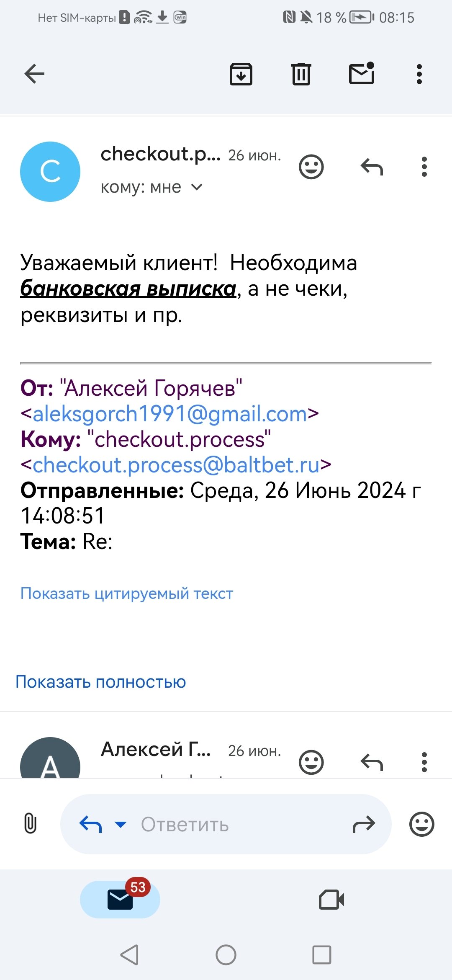Open the reply type dropdown arrow

coord(121,825)
